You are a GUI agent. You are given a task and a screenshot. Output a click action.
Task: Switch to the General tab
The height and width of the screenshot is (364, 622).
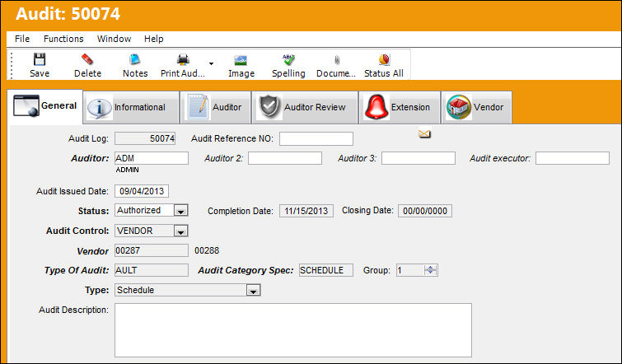pos(44,106)
